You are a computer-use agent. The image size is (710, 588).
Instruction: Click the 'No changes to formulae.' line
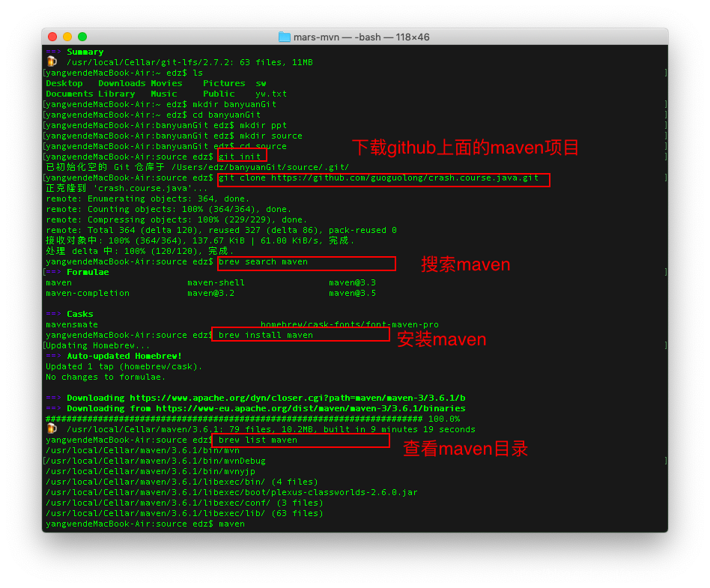106,377
